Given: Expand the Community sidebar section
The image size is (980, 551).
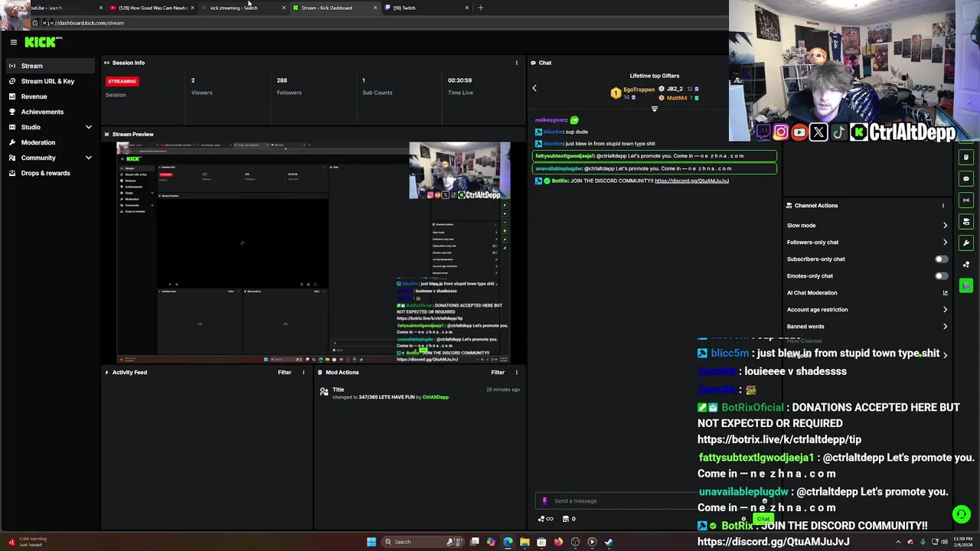Looking at the screenshot, I should (50, 158).
